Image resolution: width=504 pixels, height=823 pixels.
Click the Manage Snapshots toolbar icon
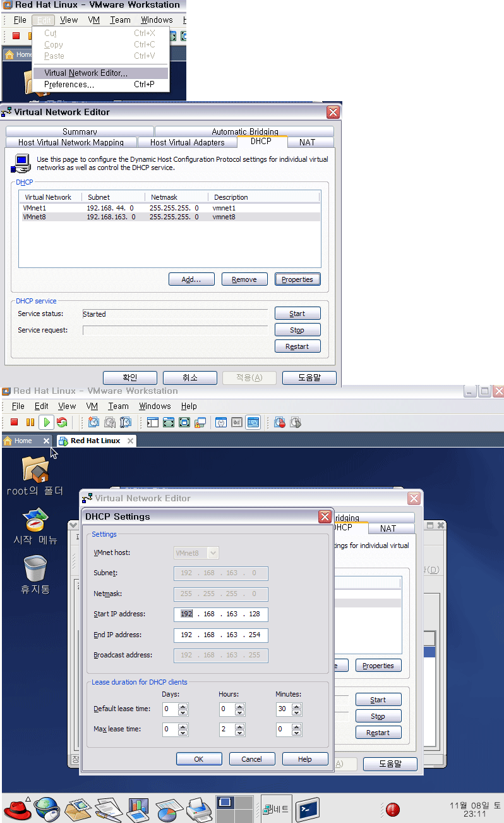pos(126,422)
